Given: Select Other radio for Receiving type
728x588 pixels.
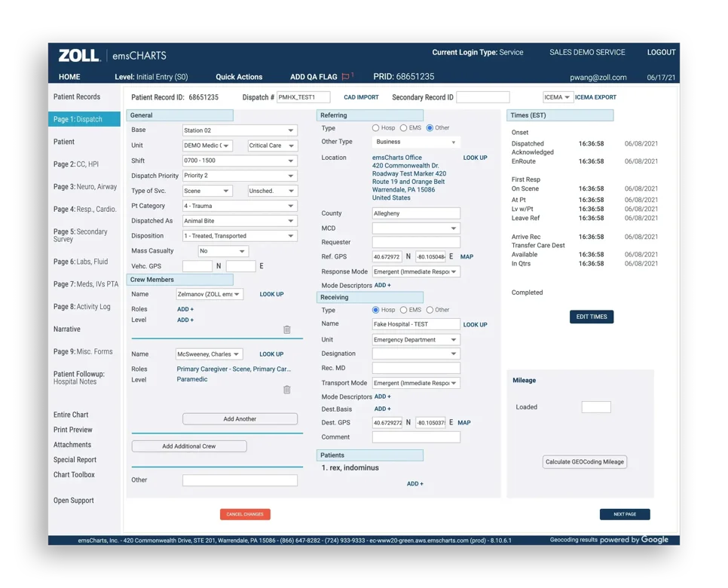Looking at the screenshot, I should point(430,310).
